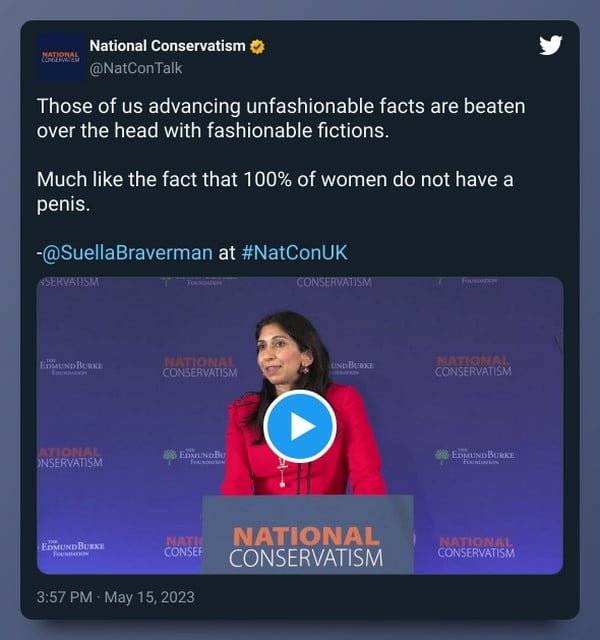Screen dimensions: 600x640
Task: Open the #NatConUK hashtag
Action: pyautogui.click(x=294, y=252)
